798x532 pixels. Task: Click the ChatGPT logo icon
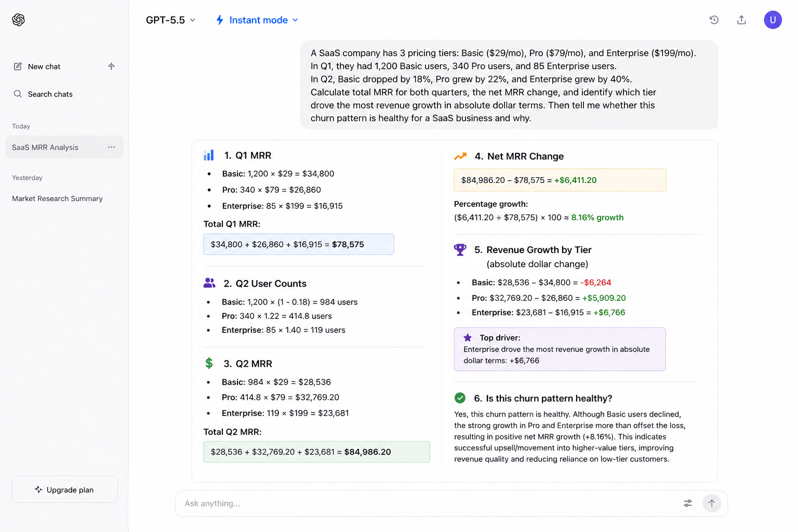pos(19,20)
